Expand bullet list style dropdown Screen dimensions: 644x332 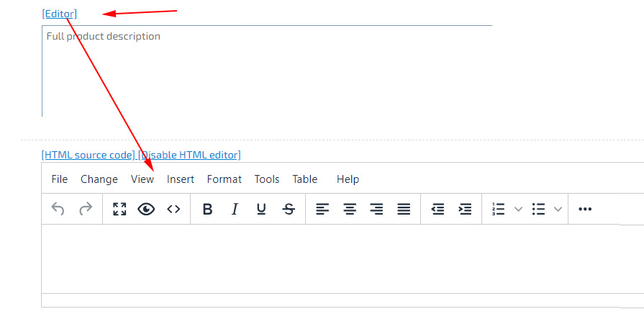558,209
